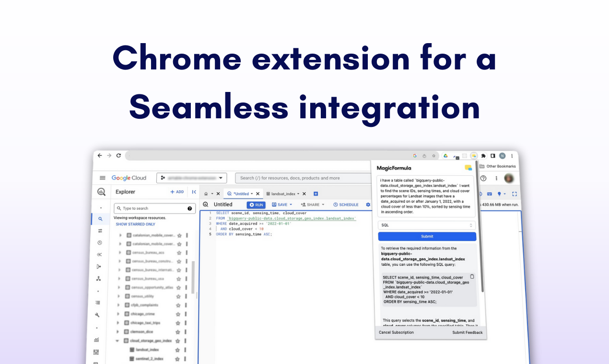
Task: Expand the chicago_crime dataset tree
Action: coord(118,314)
